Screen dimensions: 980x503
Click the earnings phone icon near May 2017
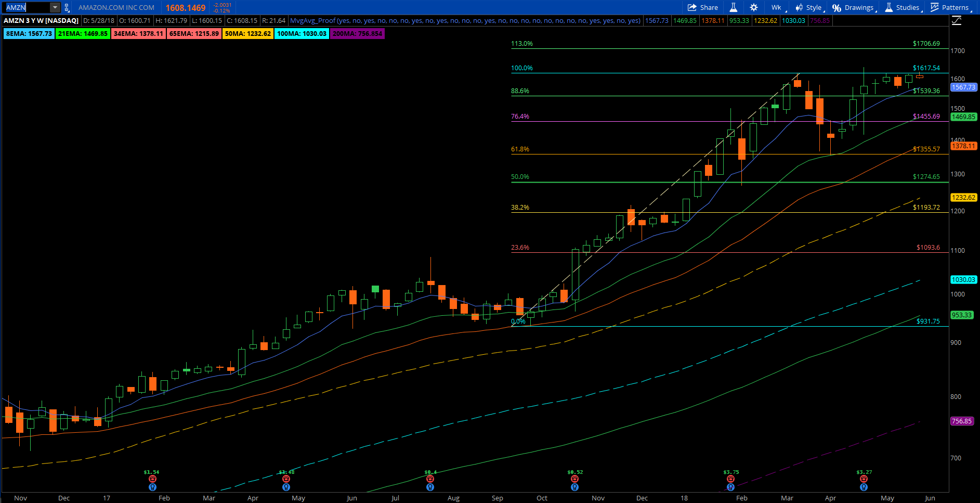[x=286, y=479]
